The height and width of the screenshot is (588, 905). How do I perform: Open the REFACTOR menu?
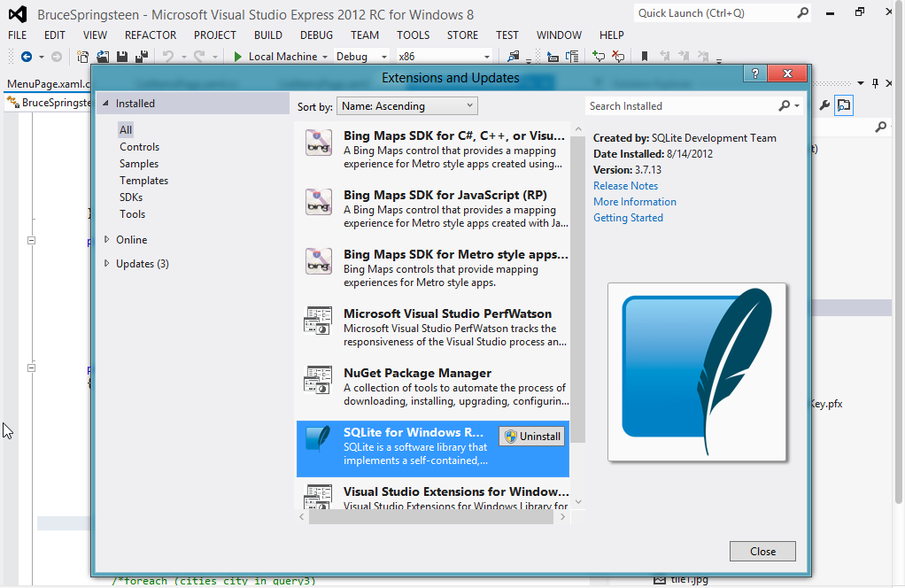coord(151,35)
